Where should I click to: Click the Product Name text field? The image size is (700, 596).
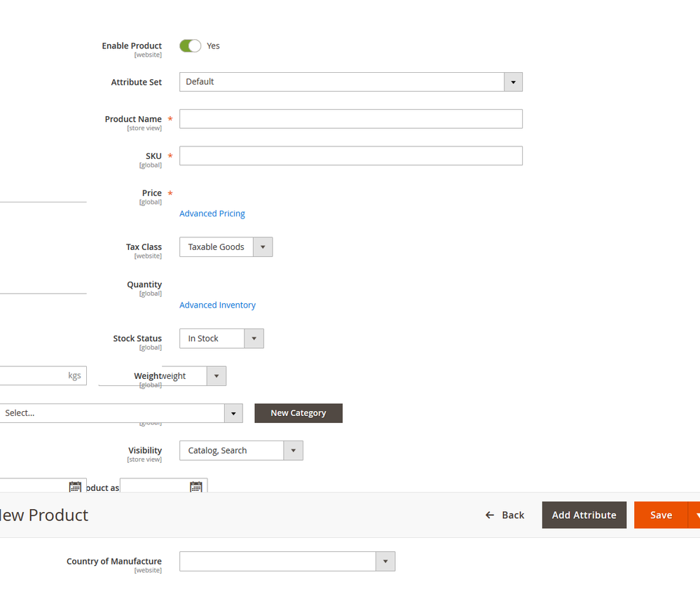pos(350,119)
